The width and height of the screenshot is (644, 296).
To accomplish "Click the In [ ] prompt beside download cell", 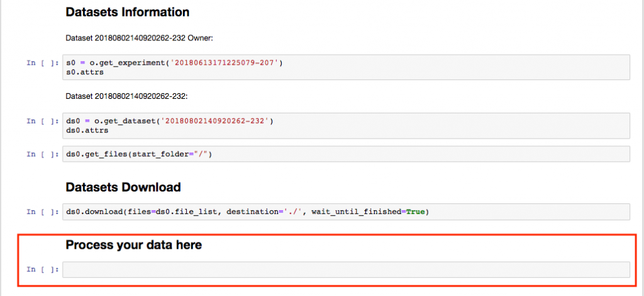I will [x=43, y=212].
